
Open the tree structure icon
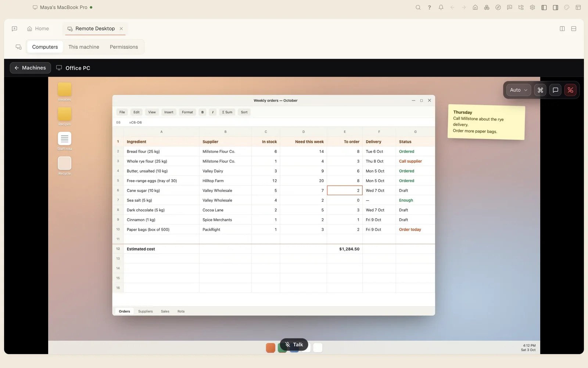[521, 7]
